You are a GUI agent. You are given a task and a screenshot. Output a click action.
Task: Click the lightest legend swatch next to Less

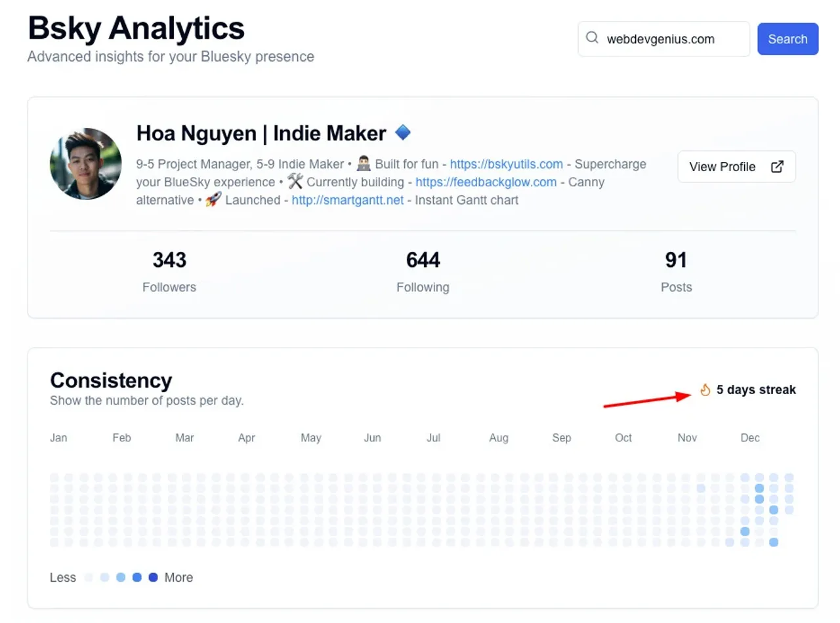[89, 578]
